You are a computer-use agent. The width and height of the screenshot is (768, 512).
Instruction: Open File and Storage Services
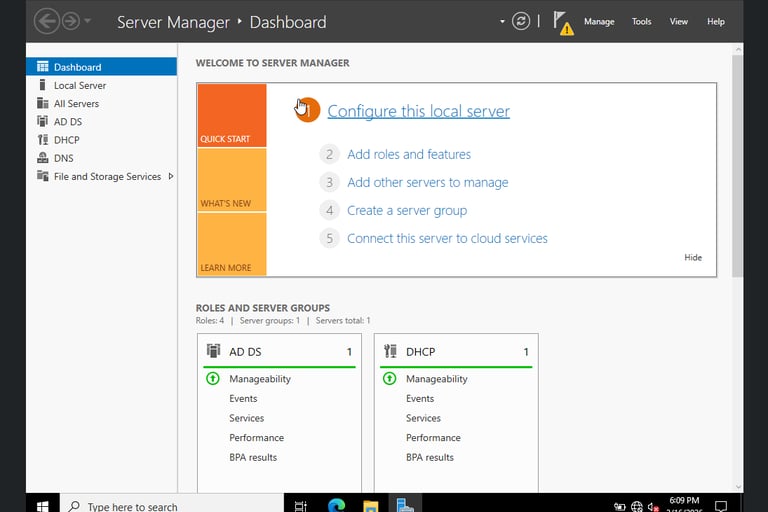pyautogui.click(x=101, y=176)
